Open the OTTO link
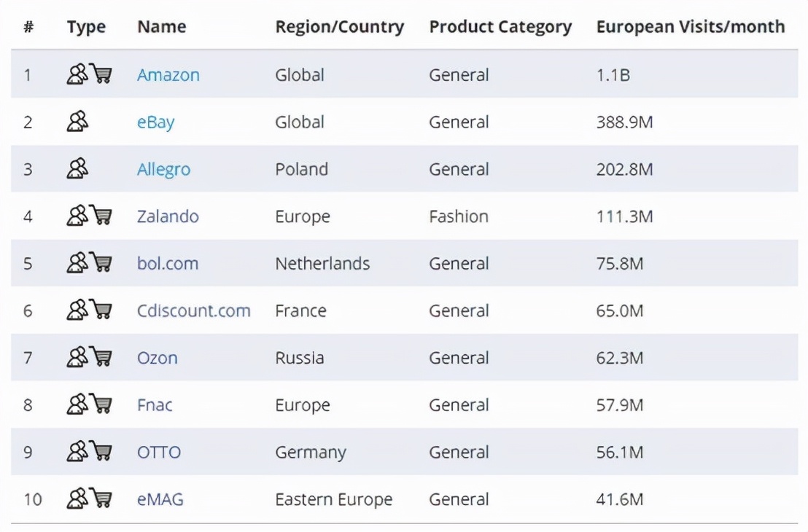The height and width of the screenshot is (532, 808). click(x=159, y=453)
